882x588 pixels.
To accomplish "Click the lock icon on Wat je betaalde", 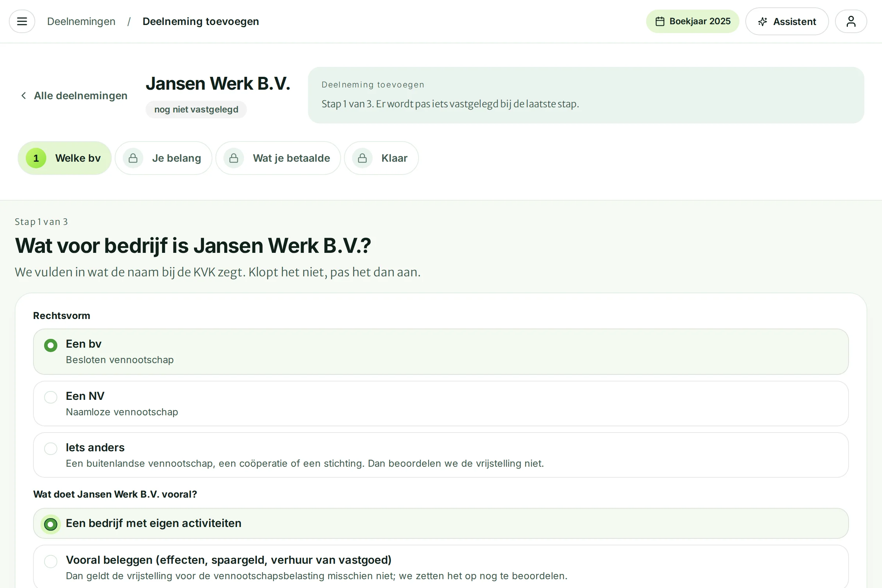I will (234, 158).
